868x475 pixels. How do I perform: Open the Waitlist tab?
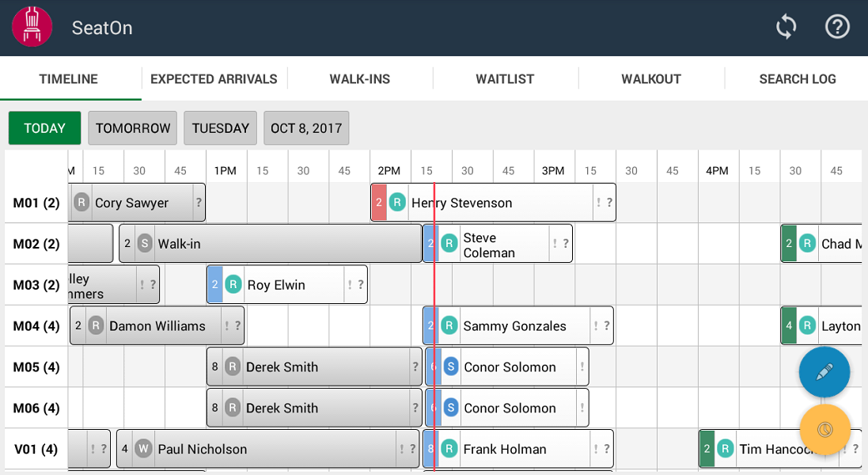505,79
